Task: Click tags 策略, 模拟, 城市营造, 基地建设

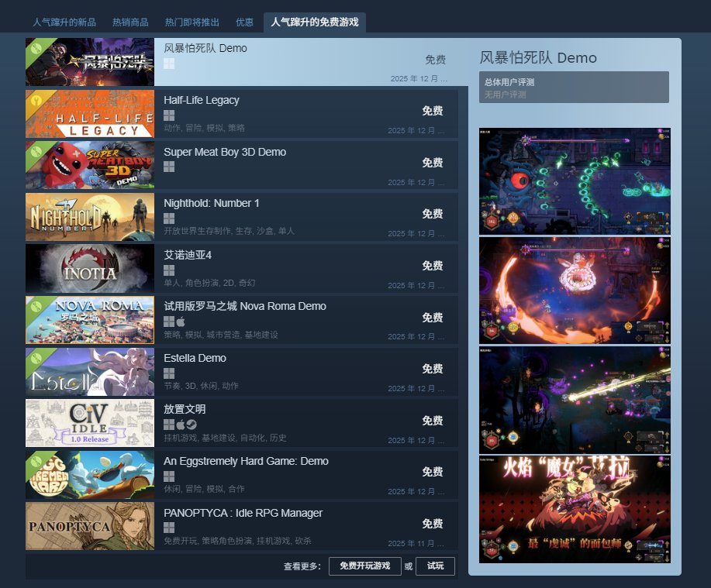Action: (221, 335)
